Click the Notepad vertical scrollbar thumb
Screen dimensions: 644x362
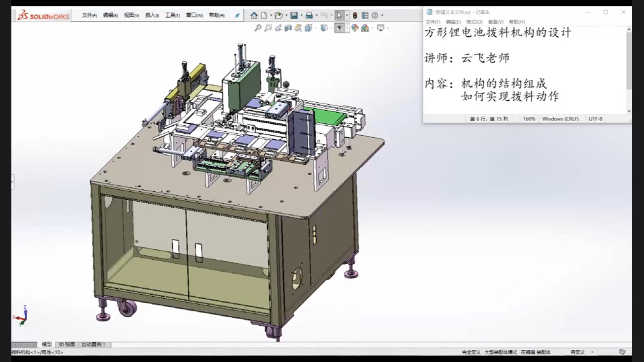pyautogui.click(x=629, y=61)
